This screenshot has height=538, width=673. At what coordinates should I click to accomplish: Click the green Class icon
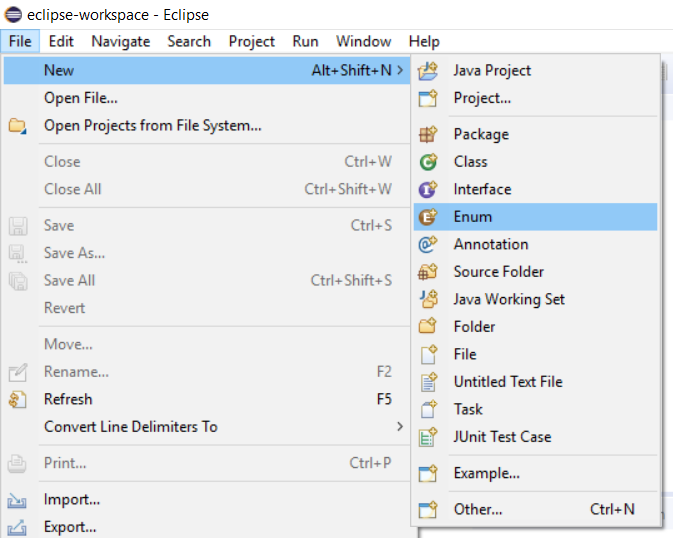click(428, 162)
